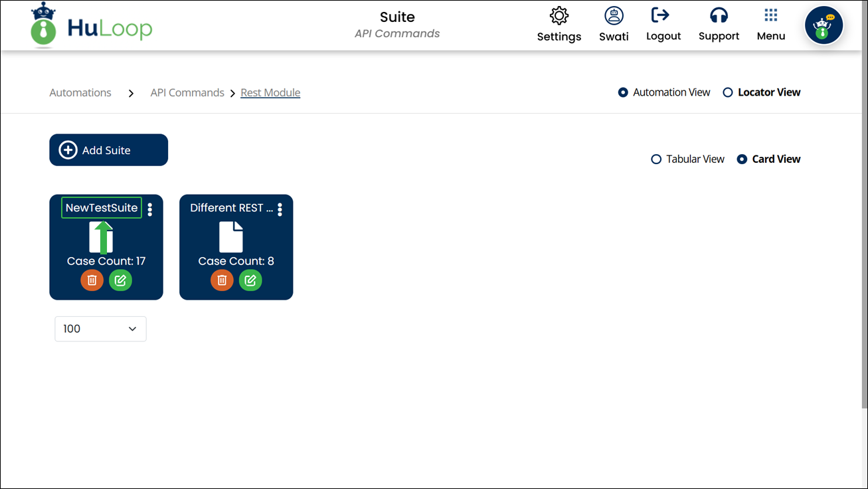The image size is (868, 489).
Task: Select the Automation View radio button
Action: (623, 92)
